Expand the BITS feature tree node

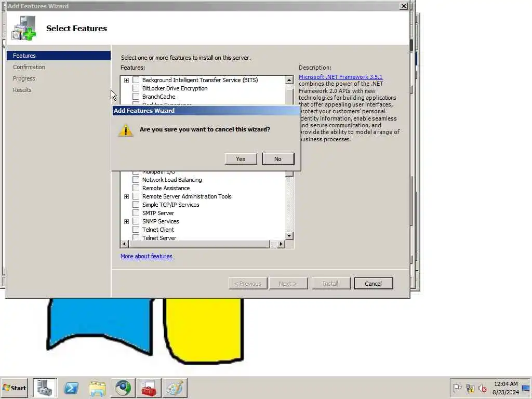(127, 81)
